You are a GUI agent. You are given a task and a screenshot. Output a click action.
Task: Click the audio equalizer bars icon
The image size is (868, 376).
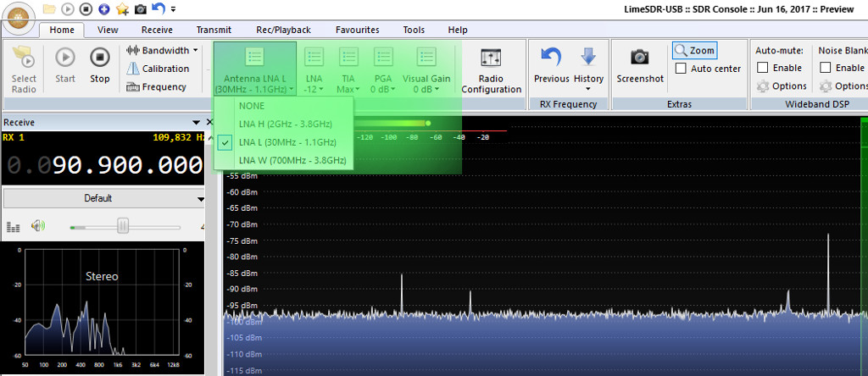pyautogui.click(x=13, y=227)
